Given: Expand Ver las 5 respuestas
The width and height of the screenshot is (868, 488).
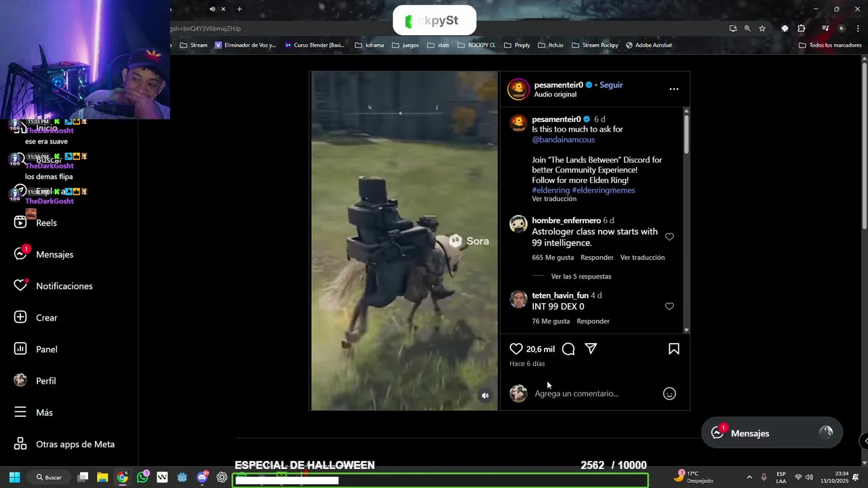Looking at the screenshot, I should click(581, 277).
